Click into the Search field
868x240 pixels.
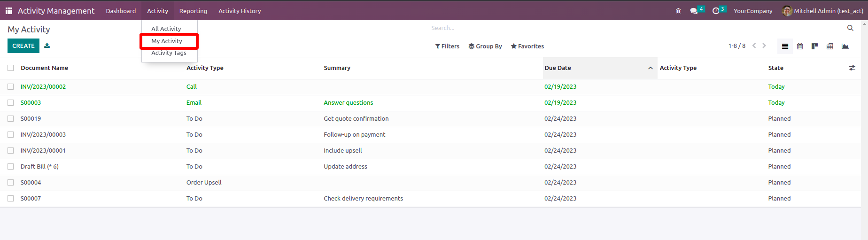[x=636, y=28]
